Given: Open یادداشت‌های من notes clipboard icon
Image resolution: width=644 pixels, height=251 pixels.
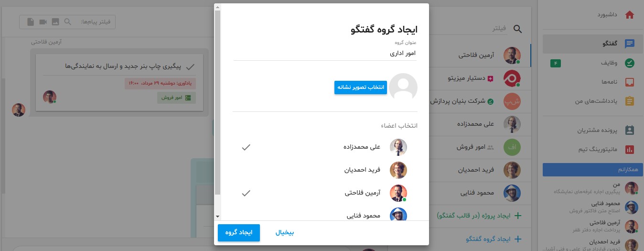Looking at the screenshot, I should pos(630,101).
